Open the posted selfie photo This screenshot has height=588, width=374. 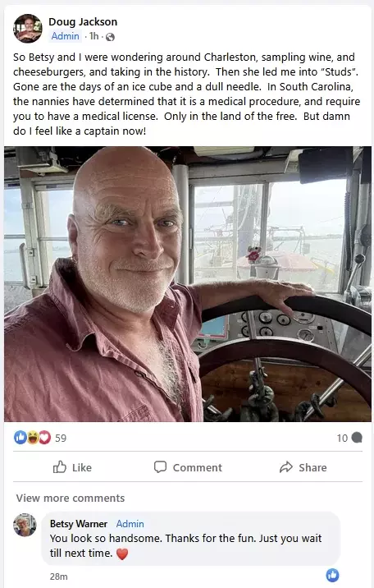(x=188, y=284)
